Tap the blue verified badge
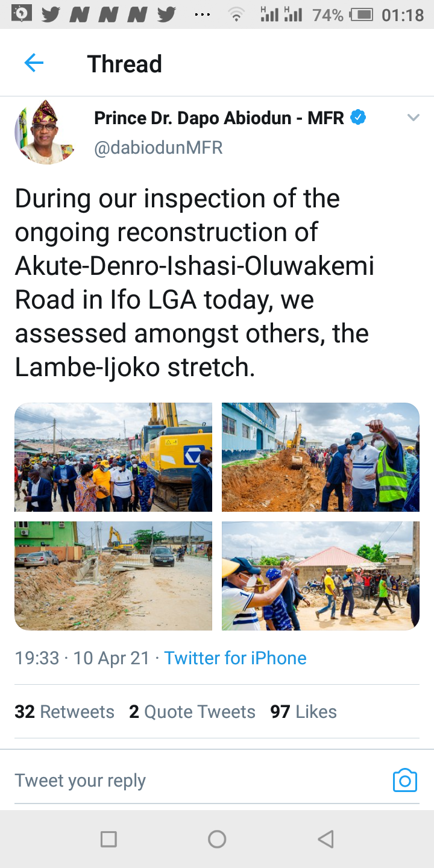Image resolution: width=434 pixels, height=868 pixels. (x=358, y=117)
